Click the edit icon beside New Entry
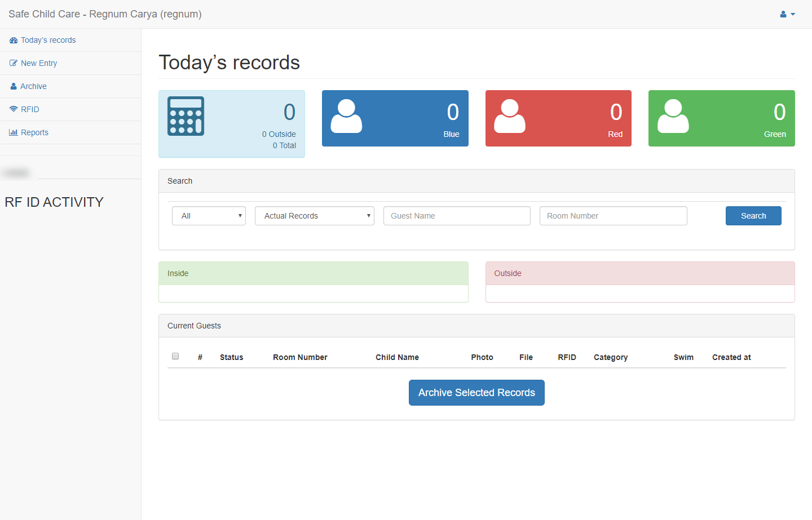This screenshot has height=520, width=812. pyautogui.click(x=14, y=64)
